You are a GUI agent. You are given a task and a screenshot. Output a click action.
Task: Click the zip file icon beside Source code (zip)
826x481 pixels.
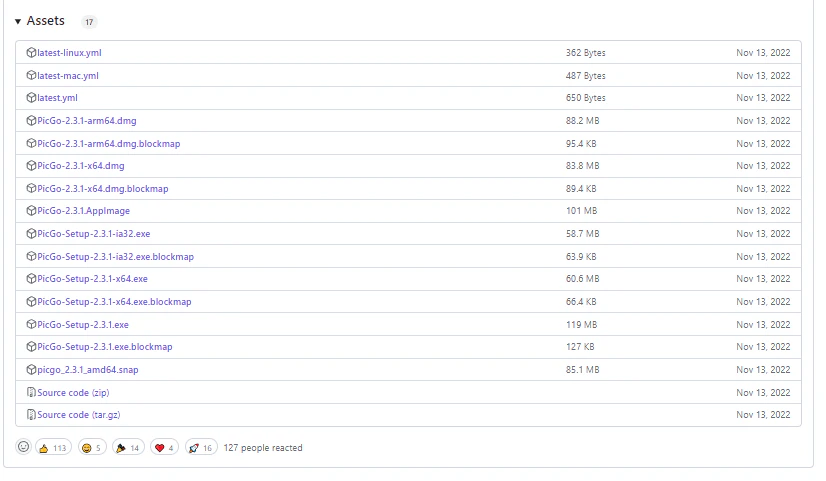31,392
